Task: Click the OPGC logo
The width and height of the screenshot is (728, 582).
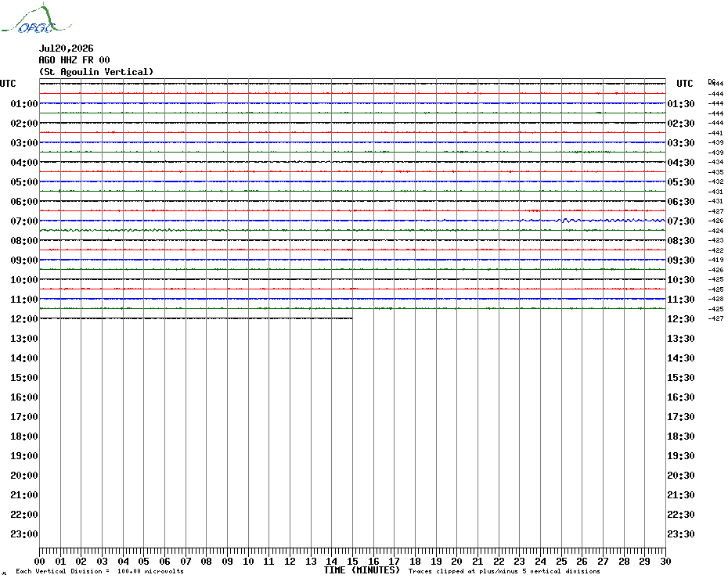Action: [x=36, y=19]
